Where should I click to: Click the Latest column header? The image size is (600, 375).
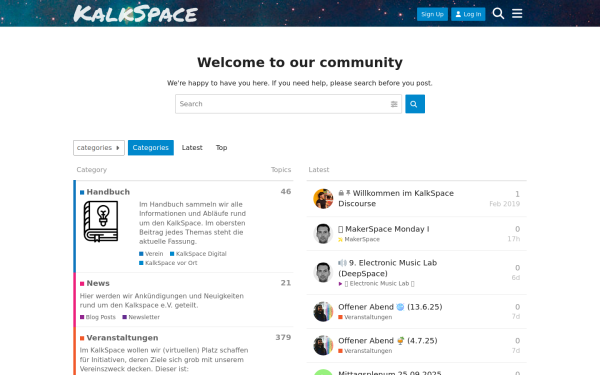click(x=319, y=170)
